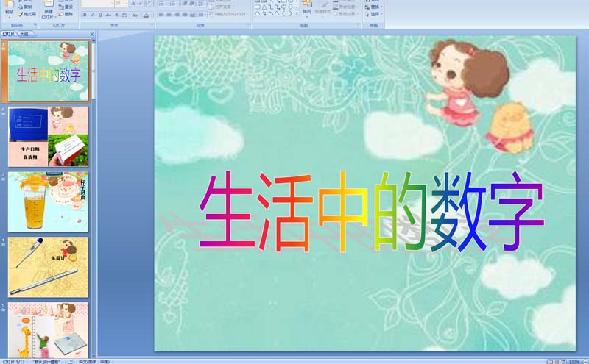
Task: Toggle Align Text Left
Action: (x=161, y=15)
